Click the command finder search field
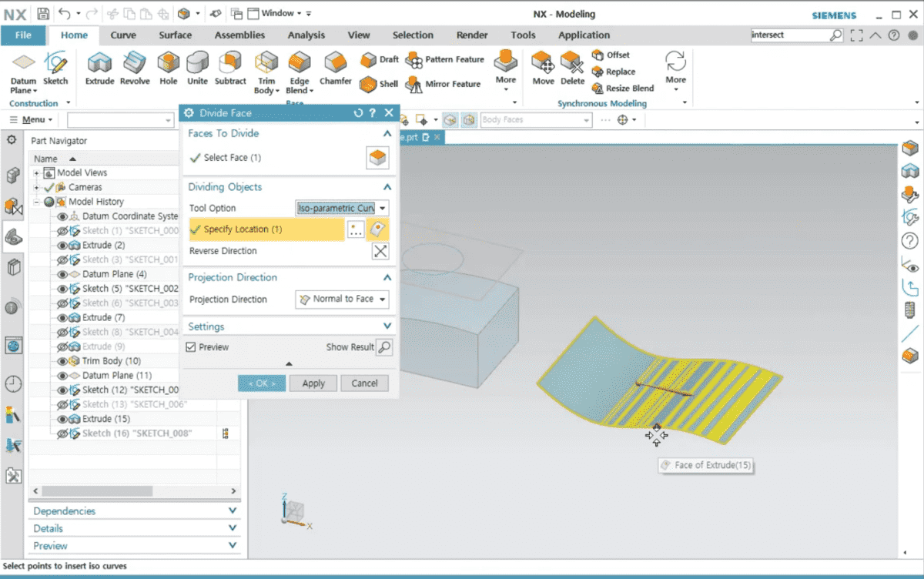 point(791,35)
